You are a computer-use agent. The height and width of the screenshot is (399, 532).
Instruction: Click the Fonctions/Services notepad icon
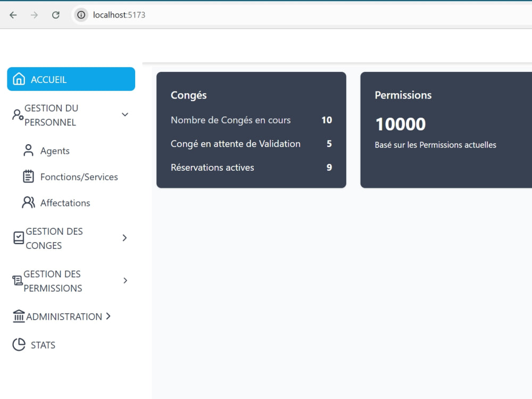[29, 177]
